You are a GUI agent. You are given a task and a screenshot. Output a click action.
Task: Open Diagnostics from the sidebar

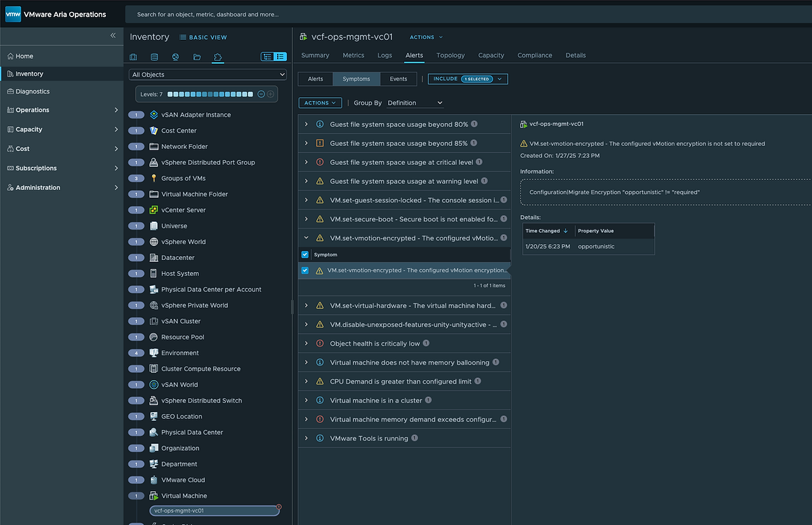(x=32, y=91)
